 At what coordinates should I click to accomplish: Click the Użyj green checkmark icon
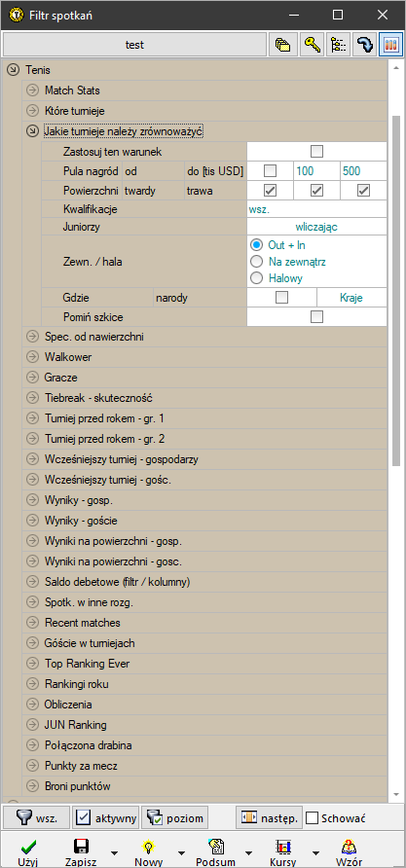(x=27, y=847)
